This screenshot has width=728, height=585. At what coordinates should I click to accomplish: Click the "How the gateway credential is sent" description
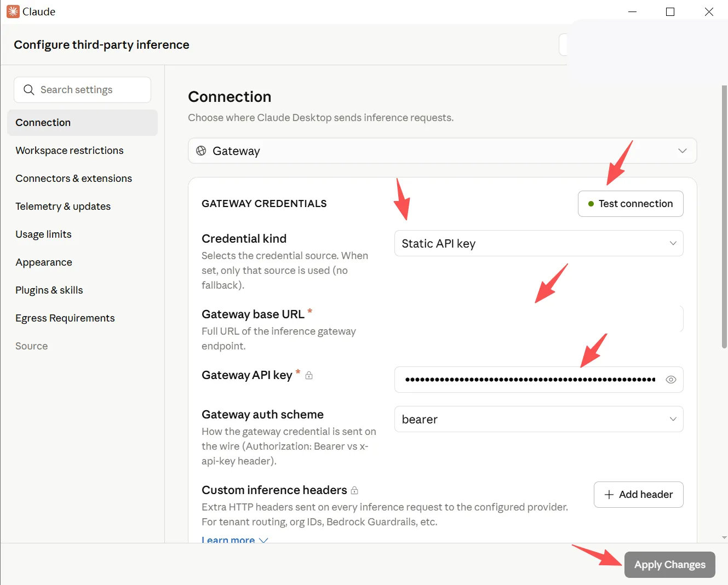[x=289, y=446]
